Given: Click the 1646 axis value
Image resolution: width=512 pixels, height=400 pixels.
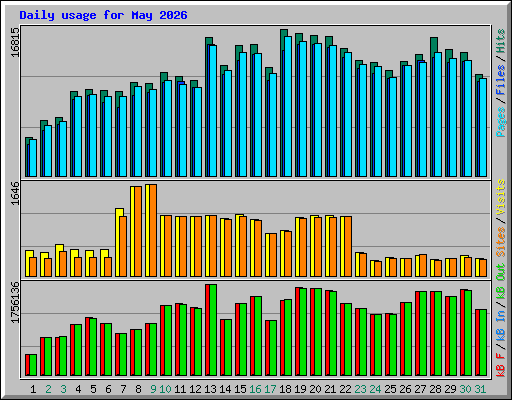Looking at the screenshot, I should (15, 193).
